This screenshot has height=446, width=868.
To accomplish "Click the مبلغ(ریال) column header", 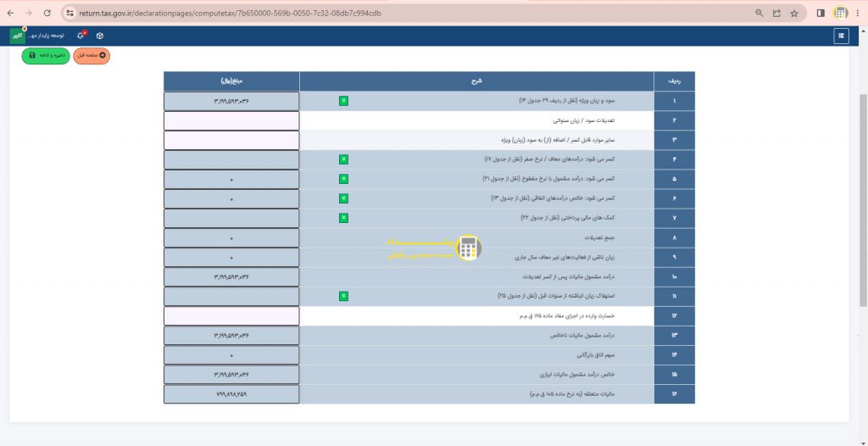I will tap(231, 81).
